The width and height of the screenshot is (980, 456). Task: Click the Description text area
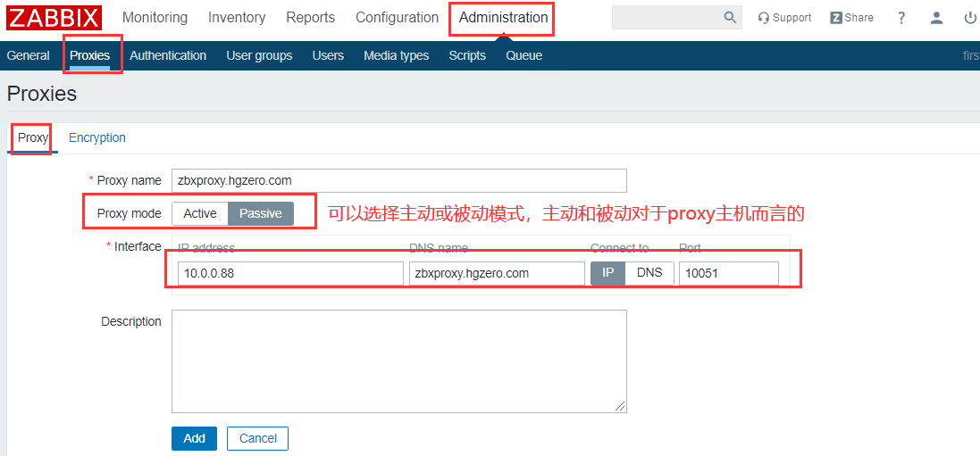pos(398,361)
